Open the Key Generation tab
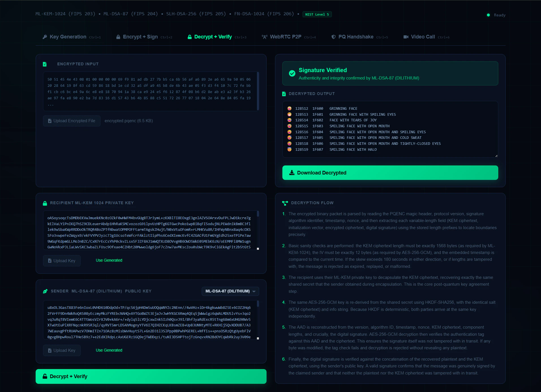This screenshot has height=392, width=541. tap(72, 37)
